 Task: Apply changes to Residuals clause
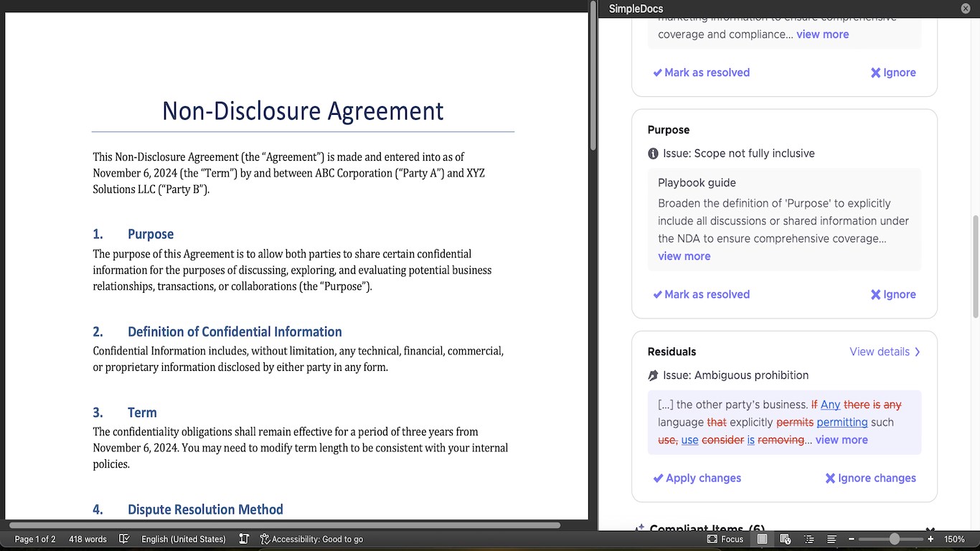697,478
